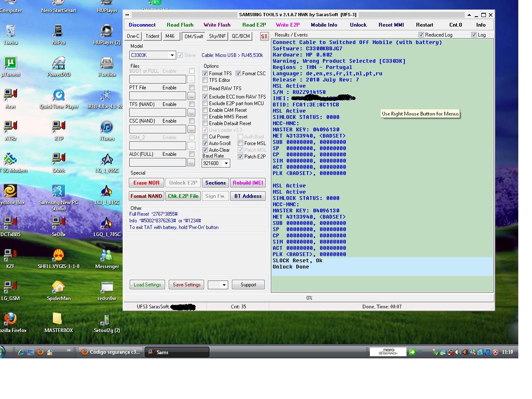The image size is (532, 399).
Task: Open the Acer desktop shortcut
Action: (10, 98)
